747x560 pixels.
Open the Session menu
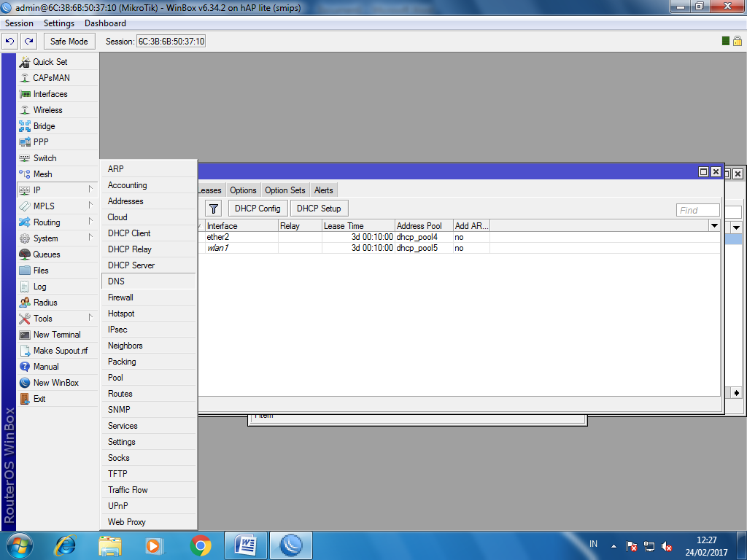[x=19, y=23]
